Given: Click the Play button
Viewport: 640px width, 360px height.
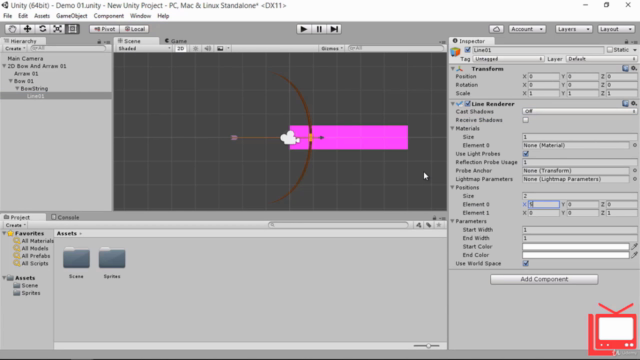Looking at the screenshot, I should (x=303, y=29).
